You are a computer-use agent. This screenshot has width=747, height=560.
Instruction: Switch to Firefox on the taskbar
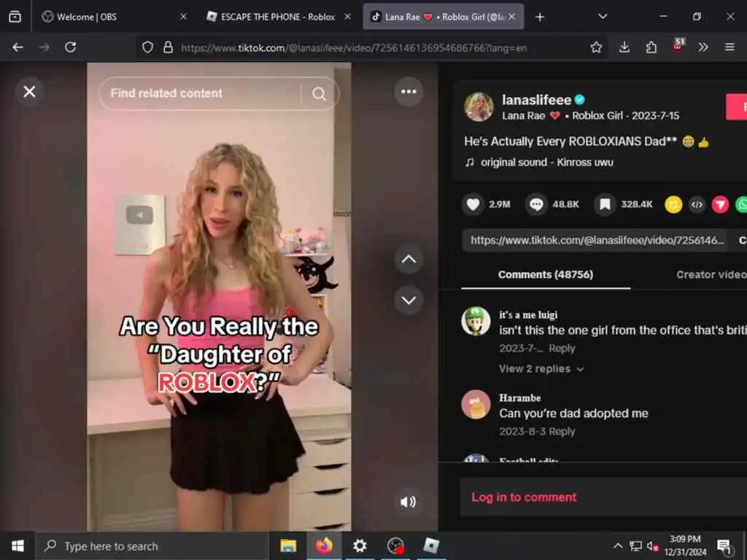[324, 545]
